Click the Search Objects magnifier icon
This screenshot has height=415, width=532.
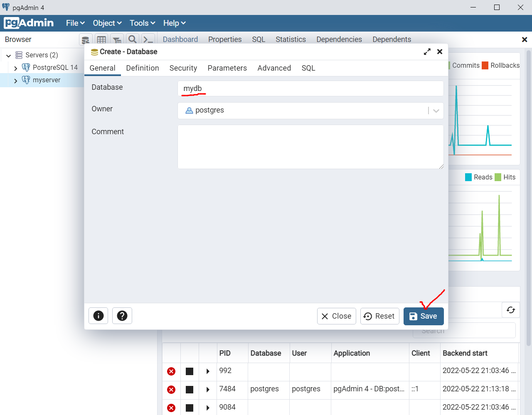133,39
